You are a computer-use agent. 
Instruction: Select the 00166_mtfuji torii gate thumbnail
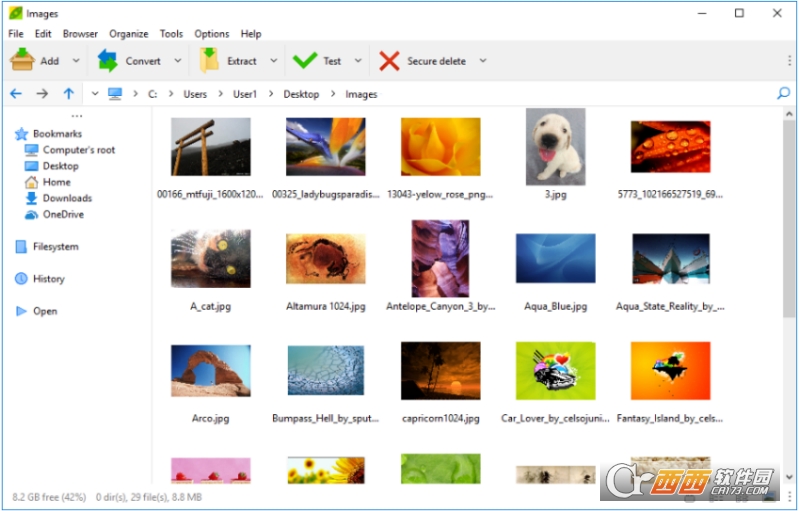211,147
